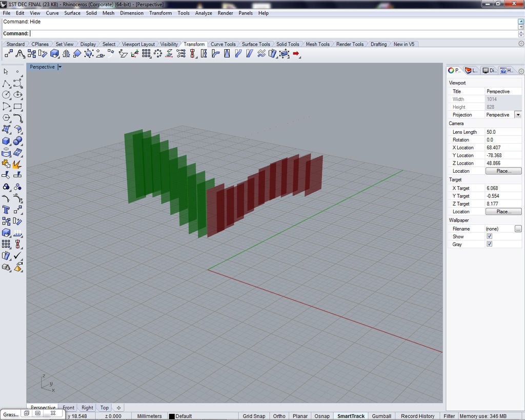Open the Boolean union spheres tool

click(18, 141)
